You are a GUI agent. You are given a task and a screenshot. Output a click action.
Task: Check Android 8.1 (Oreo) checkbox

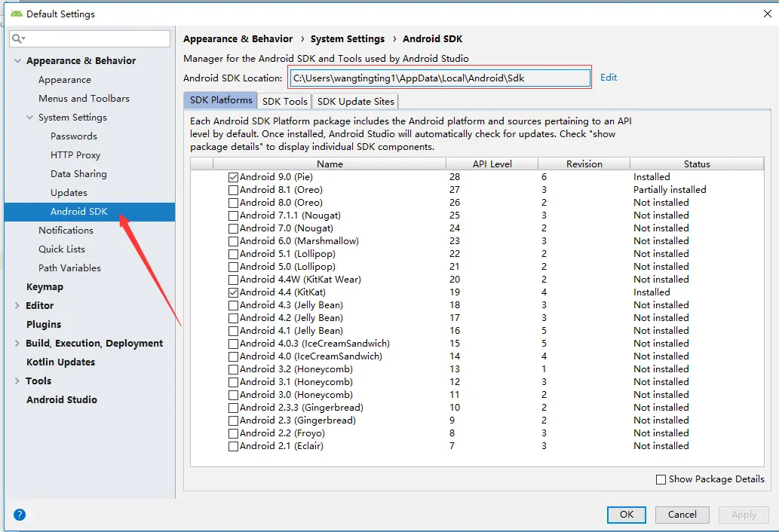coord(233,190)
